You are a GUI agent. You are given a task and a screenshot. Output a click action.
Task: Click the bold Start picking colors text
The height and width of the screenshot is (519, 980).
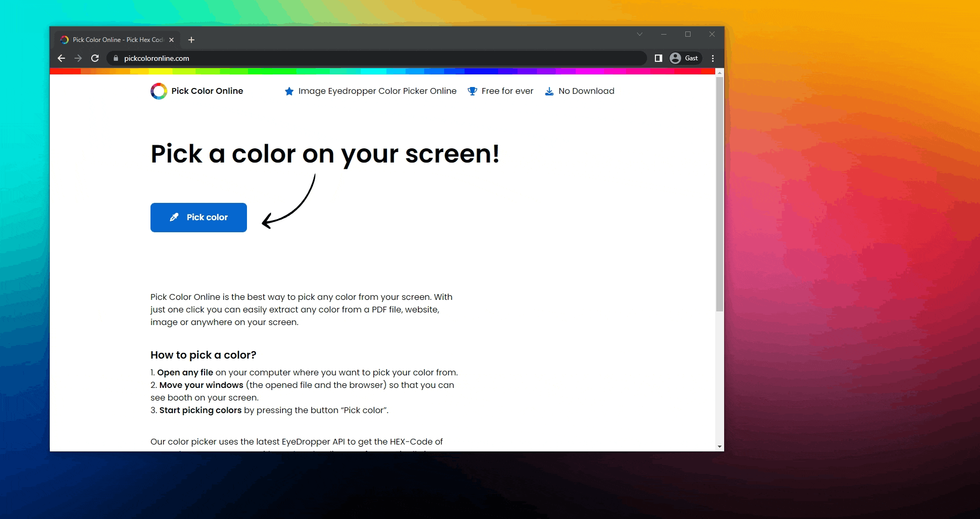pos(200,410)
